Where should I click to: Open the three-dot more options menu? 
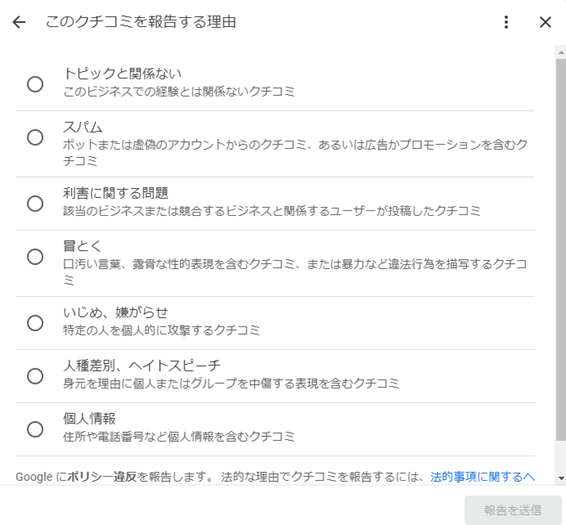[506, 22]
